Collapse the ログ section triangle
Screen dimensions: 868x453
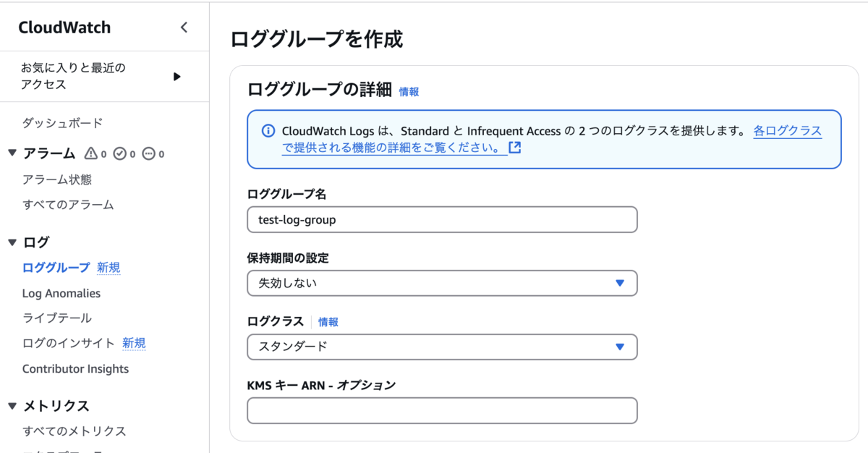[12, 242]
